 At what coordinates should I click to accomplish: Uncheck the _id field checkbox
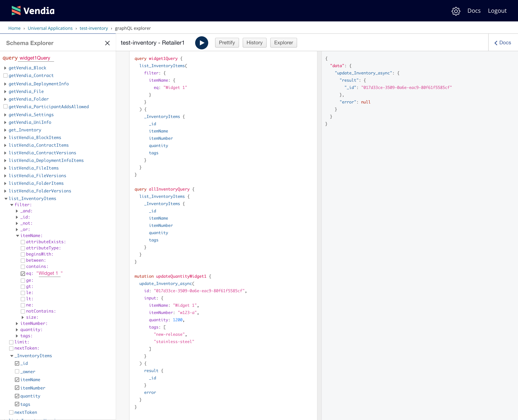pyautogui.click(x=17, y=363)
